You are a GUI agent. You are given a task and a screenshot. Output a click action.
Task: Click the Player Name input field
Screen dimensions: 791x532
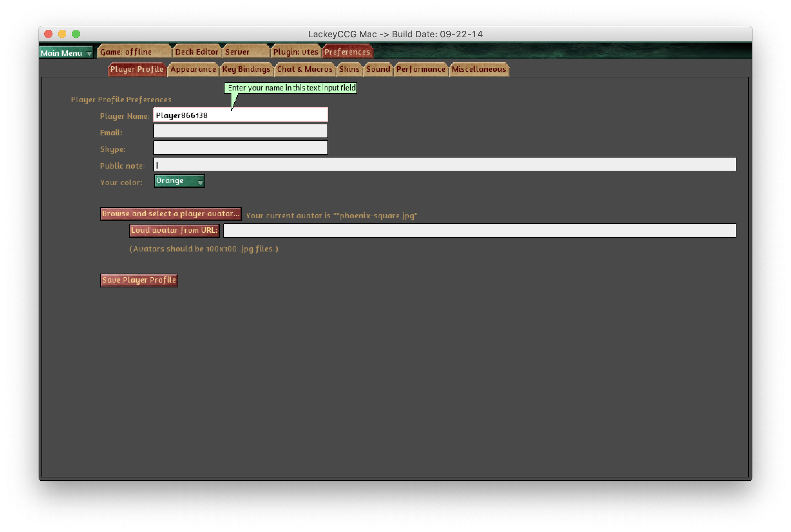241,115
